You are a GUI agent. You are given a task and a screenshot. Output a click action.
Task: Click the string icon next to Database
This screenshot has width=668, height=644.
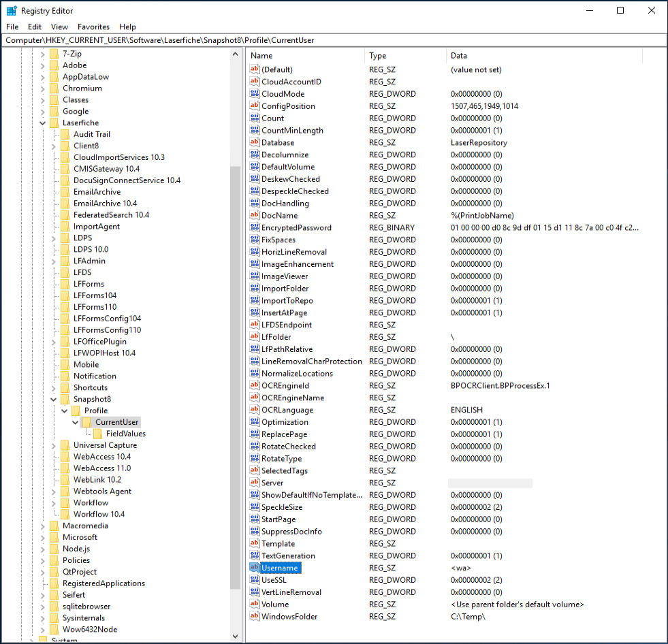pos(255,142)
